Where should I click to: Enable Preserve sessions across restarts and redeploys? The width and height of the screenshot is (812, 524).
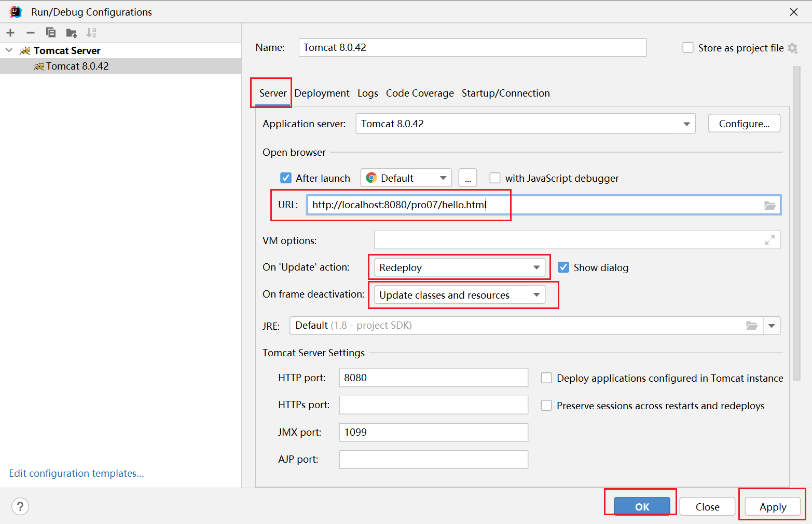coord(546,406)
